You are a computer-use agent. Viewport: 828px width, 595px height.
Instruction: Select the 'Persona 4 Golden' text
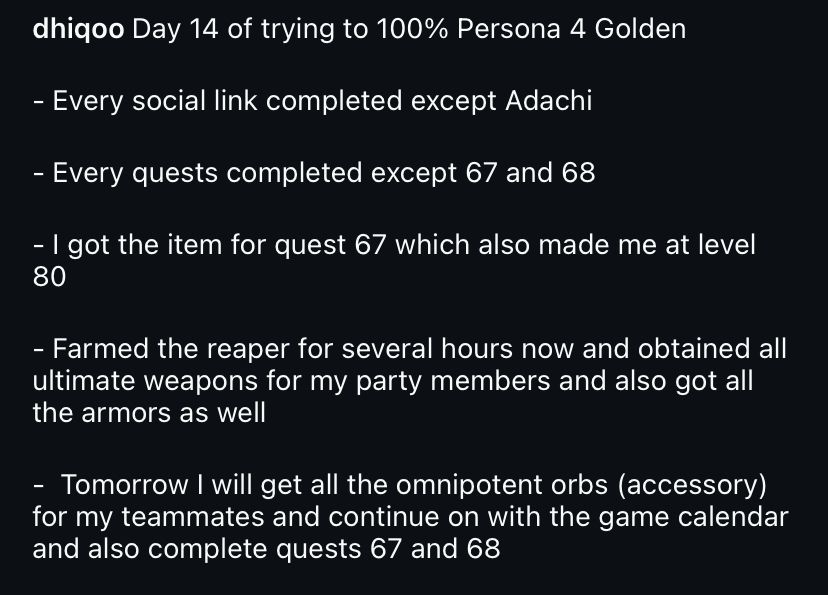571,29
